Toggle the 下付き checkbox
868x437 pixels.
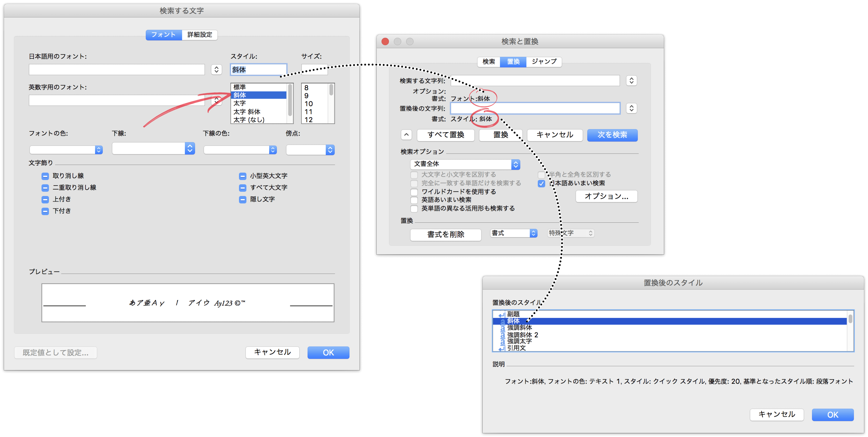45,211
